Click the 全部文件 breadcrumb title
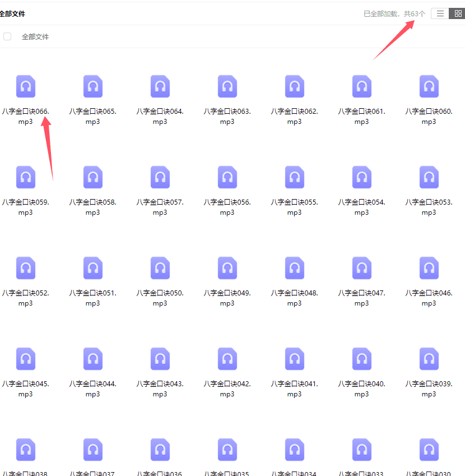Screen dimensions: 465x476 (12, 13)
